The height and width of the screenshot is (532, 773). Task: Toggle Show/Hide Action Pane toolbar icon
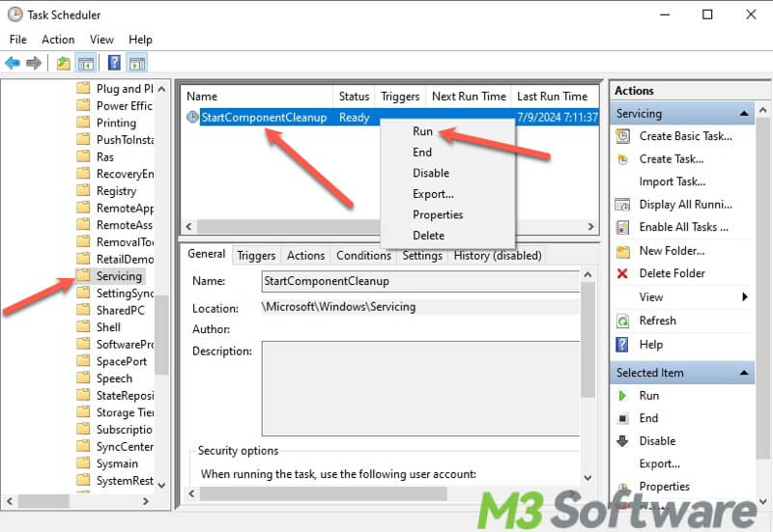click(137, 63)
